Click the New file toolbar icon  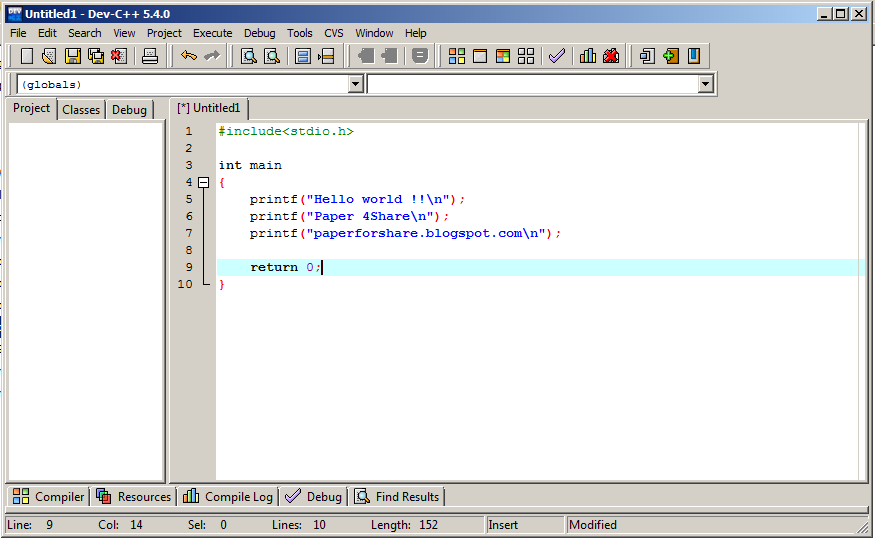coord(27,56)
